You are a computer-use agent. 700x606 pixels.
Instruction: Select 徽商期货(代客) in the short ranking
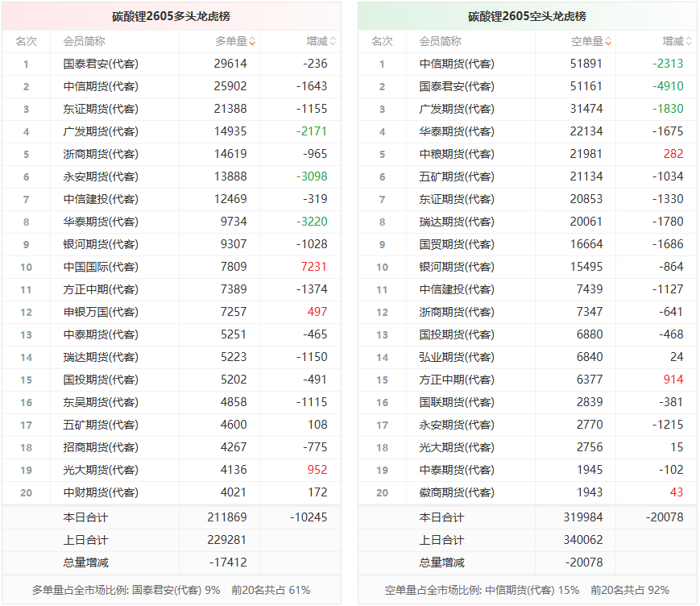coord(457,492)
